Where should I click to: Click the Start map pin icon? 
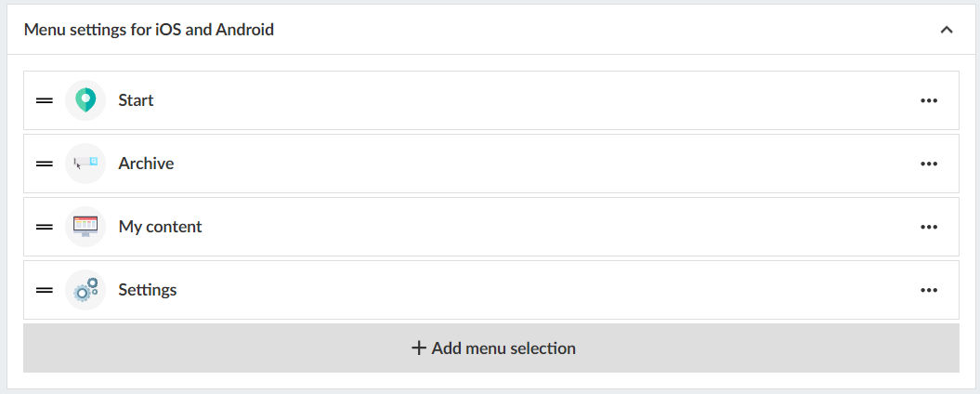pos(85,100)
